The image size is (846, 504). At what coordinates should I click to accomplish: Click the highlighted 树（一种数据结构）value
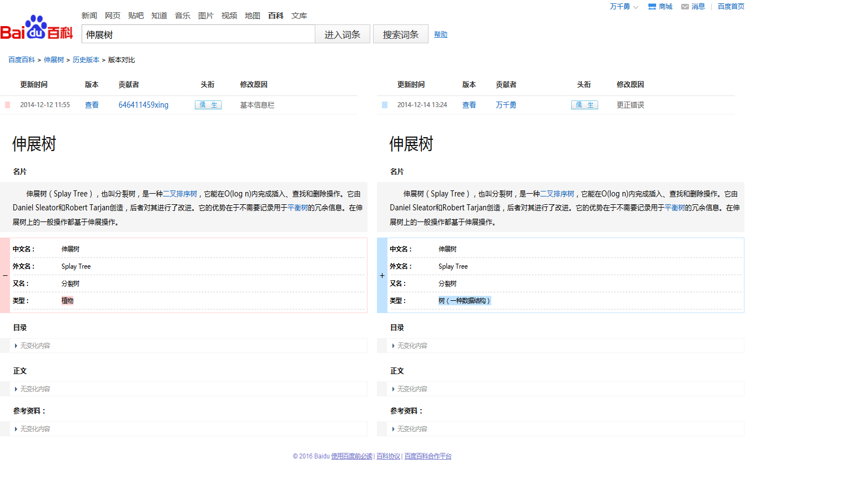click(x=464, y=300)
